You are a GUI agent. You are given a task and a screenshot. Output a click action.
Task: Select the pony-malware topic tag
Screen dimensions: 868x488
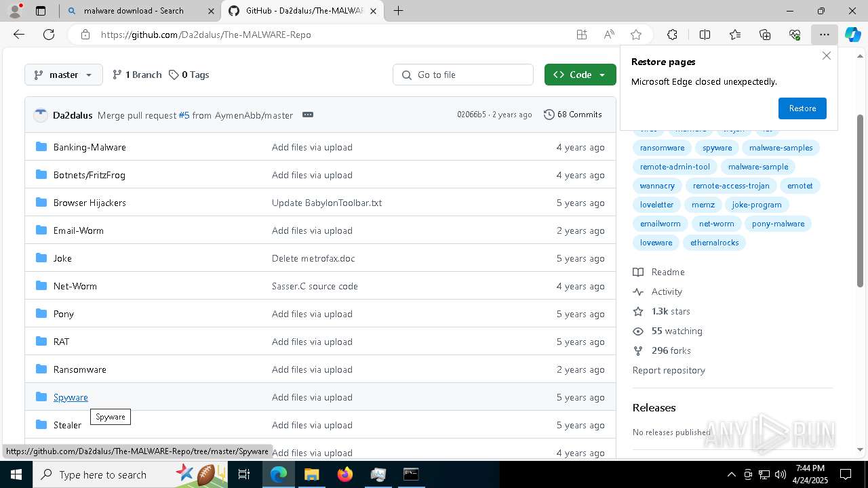click(x=778, y=224)
